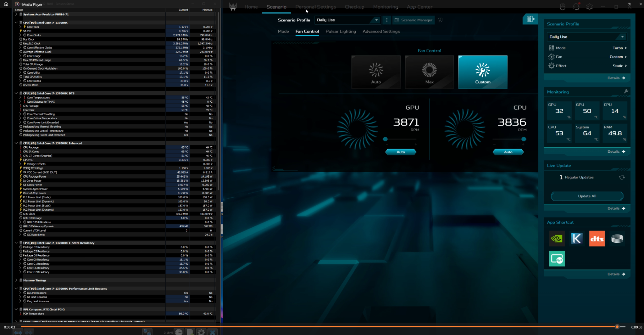Screen dimensions: 644x335
Task: Open the headset support icon with red dot
Action: click(576, 7)
